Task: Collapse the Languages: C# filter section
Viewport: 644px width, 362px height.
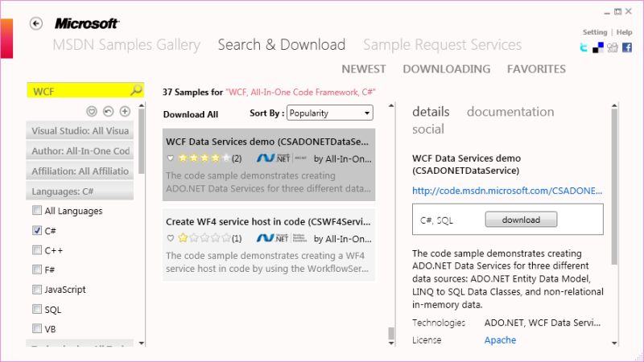Action: pyautogui.click(x=80, y=191)
